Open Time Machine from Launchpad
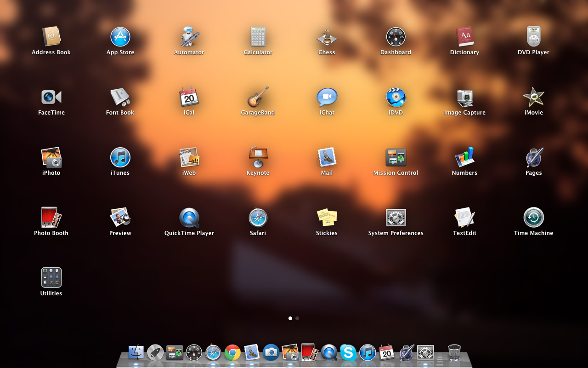Viewport: 588px width, 368px height. (x=533, y=218)
